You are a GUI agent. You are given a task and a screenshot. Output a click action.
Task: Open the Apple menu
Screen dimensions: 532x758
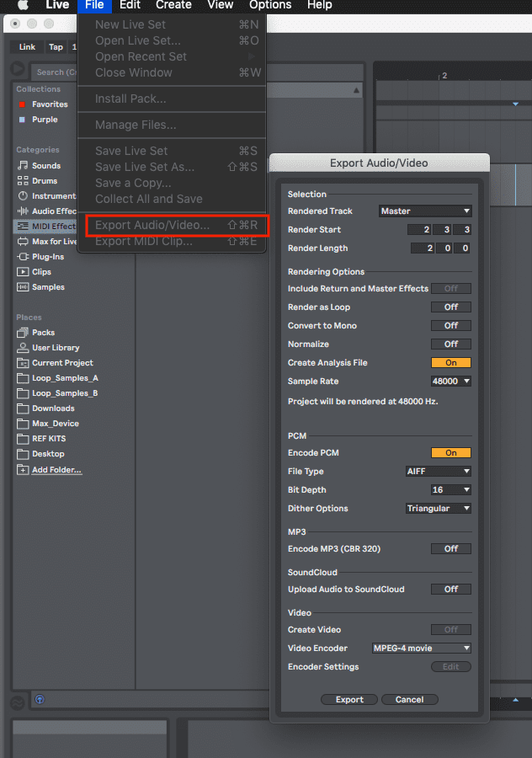click(x=23, y=5)
